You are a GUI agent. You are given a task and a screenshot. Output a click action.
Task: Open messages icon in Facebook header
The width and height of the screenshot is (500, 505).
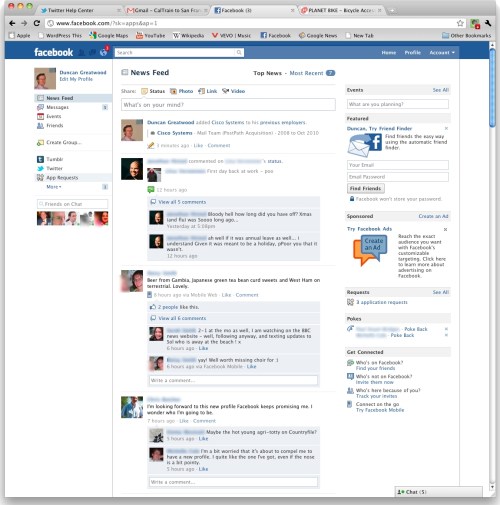coord(92,52)
